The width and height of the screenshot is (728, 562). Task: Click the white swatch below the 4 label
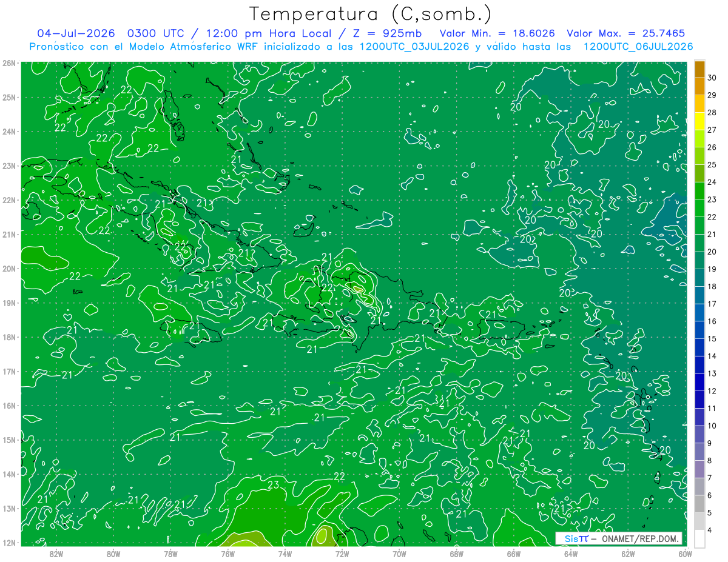(699, 539)
